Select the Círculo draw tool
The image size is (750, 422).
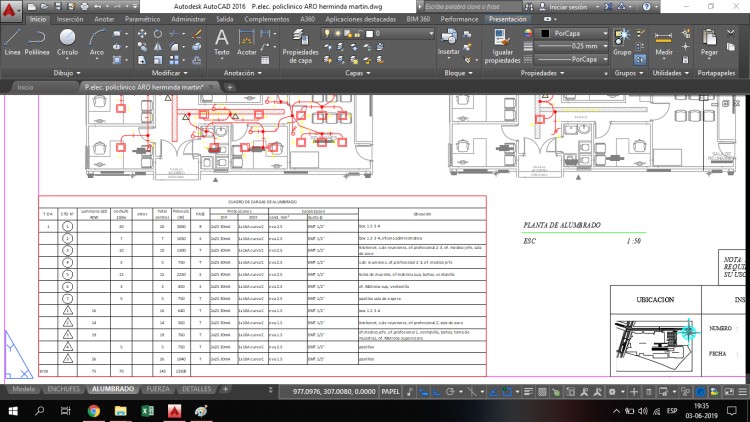(67, 42)
